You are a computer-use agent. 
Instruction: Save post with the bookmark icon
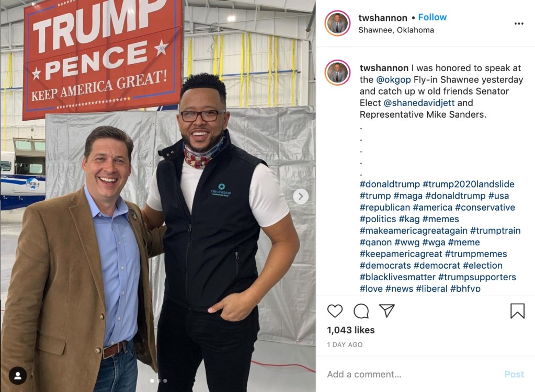click(517, 311)
